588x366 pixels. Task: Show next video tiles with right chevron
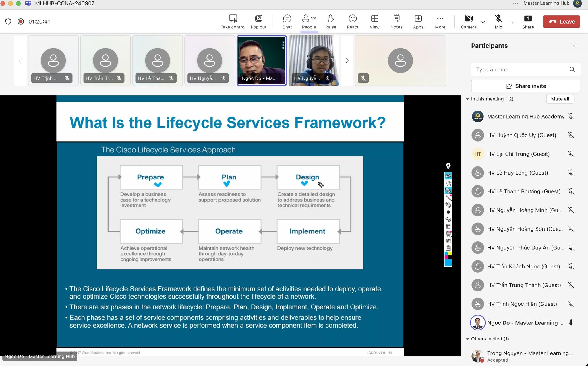coord(347,61)
